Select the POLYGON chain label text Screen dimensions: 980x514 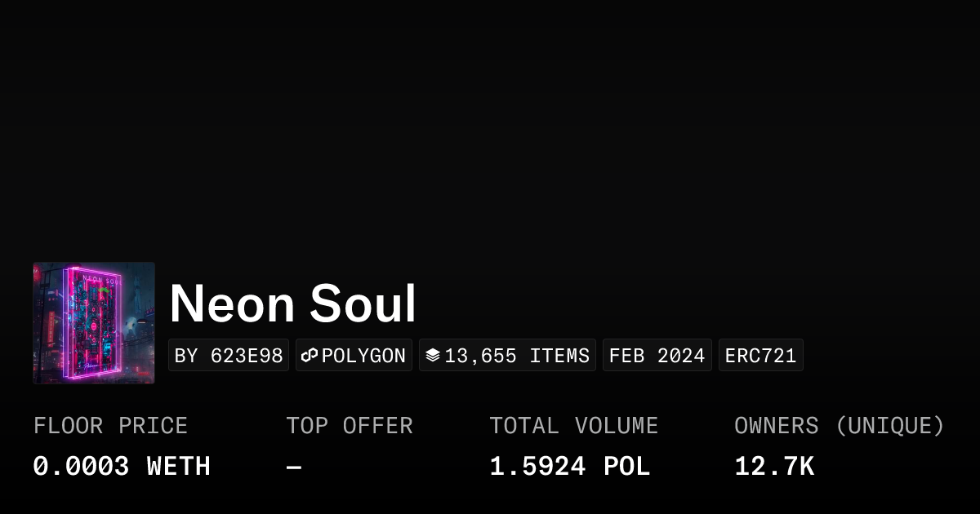pos(363,356)
